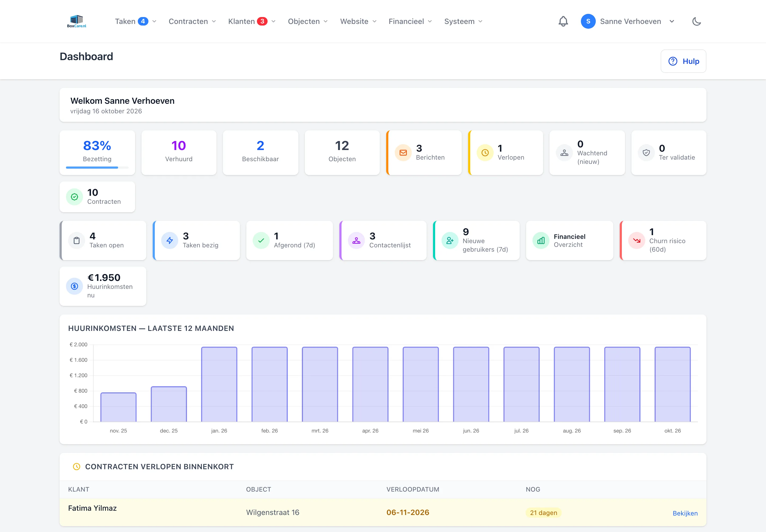Expand the Klanten menu
Image resolution: width=766 pixels, height=532 pixels.
pyautogui.click(x=252, y=21)
